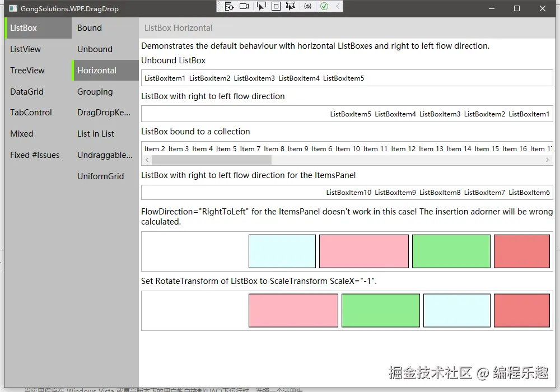
Task: Collapse the debug toolbar with the chevron
Action: (x=338, y=6)
